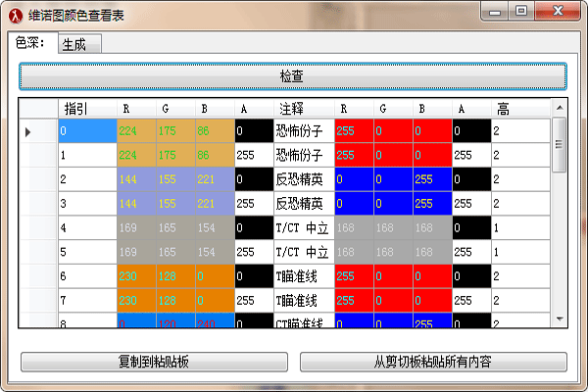
Task: Select index cell 4
Action: pyautogui.click(x=87, y=227)
